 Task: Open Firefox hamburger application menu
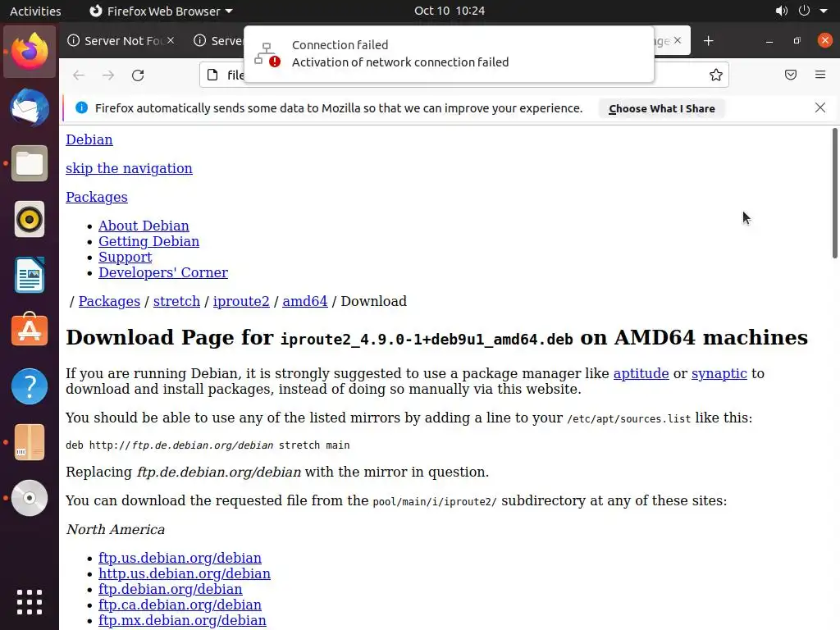(x=820, y=75)
